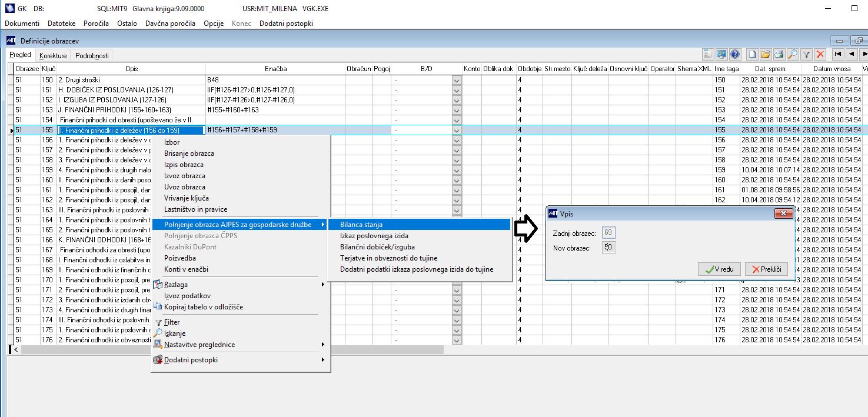Select Izvoz obrazca in context menu
The width and height of the screenshot is (868, 417).
click(240, 176)
